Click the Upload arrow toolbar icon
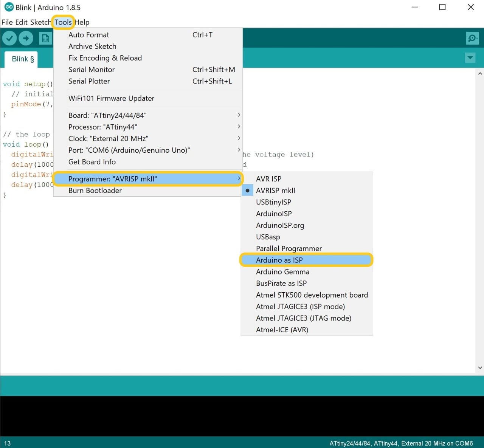Viewport: 484px width, 448px height. 26,38
